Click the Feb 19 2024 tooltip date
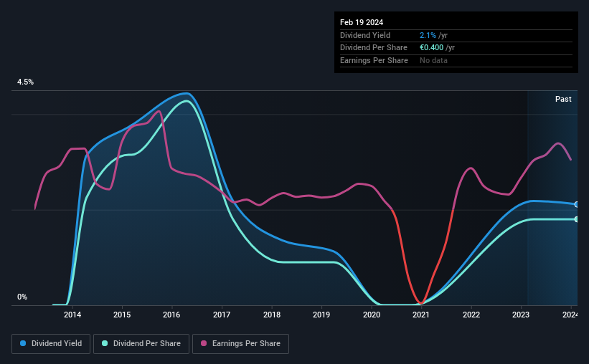 [362, 22]
